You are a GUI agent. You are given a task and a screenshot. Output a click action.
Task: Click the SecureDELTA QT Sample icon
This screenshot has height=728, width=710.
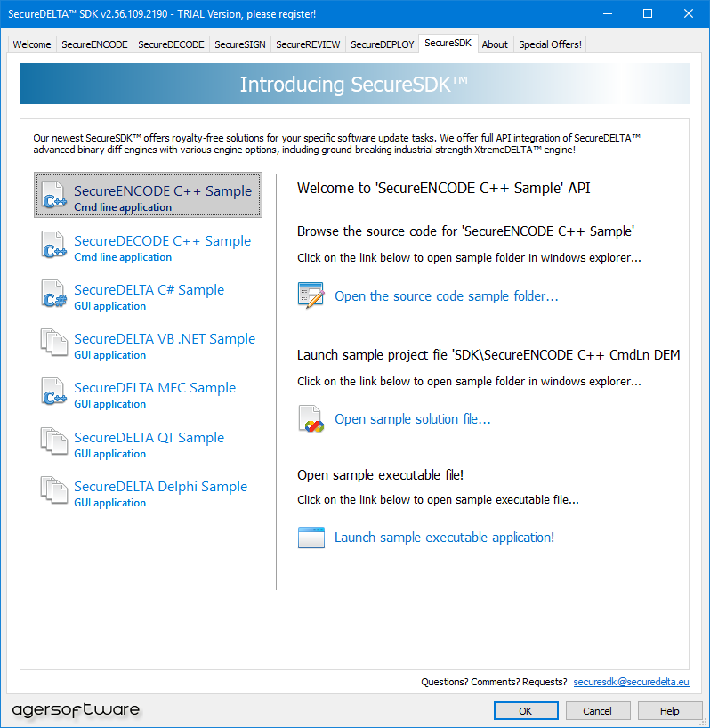coord(54,441)
